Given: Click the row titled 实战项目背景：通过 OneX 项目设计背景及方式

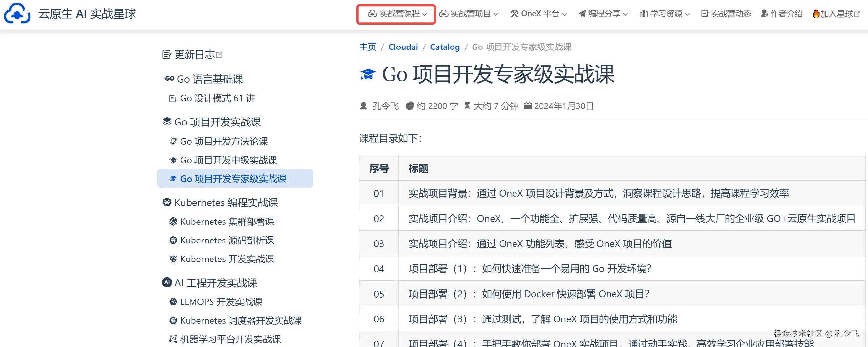Looking at the screenshot, I should [x=613, y=193].
